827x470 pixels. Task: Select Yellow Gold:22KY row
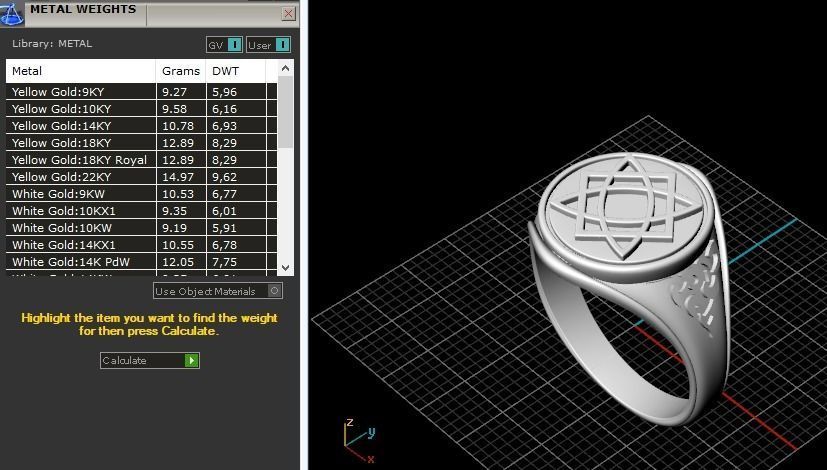pos(141,177)
